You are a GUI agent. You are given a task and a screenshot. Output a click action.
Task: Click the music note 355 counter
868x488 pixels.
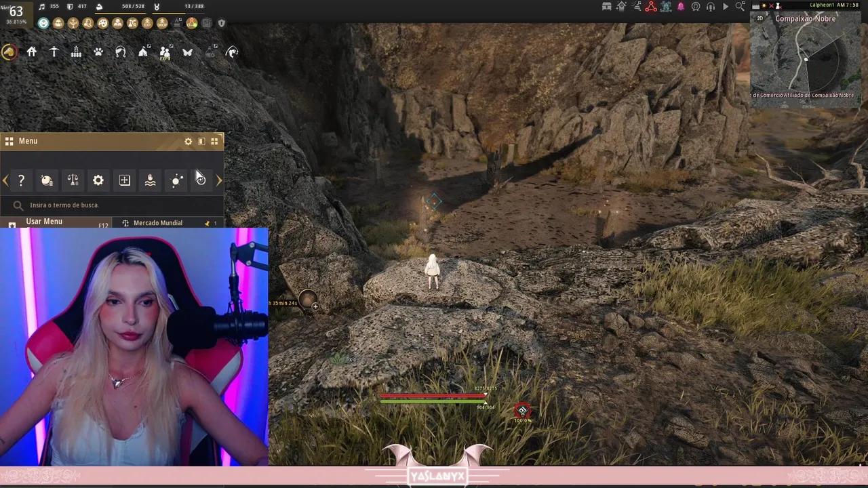pyautogui.click(x=49, y=7)
